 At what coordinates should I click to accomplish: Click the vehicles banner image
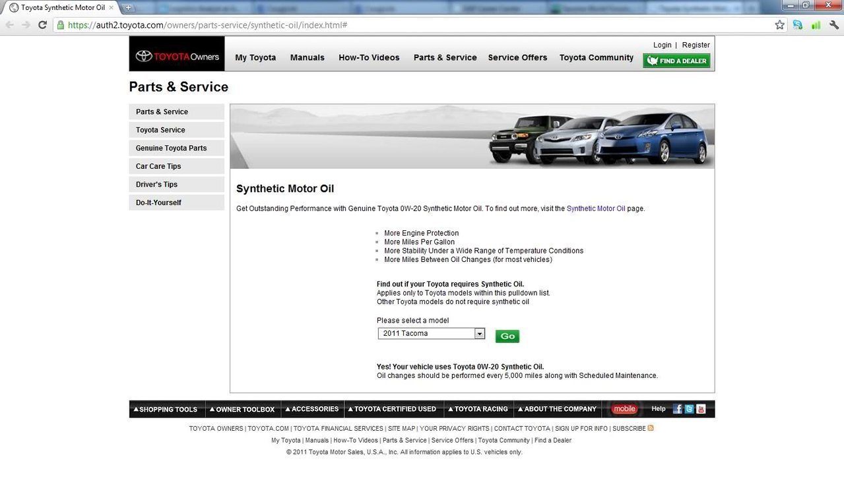click(472, 137)
